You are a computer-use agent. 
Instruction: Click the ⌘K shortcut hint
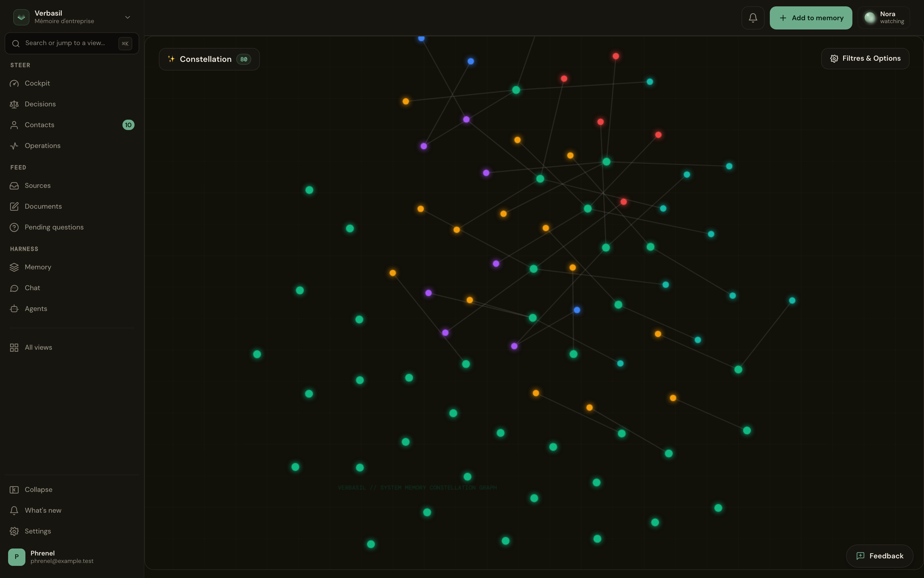(x=125, y=44)
